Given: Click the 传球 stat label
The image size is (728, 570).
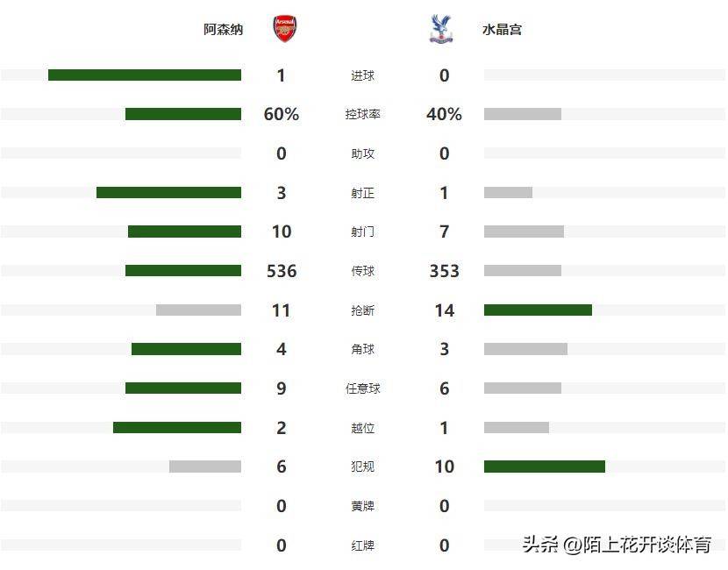Looking at the screenshot, I should pos(362,271).
